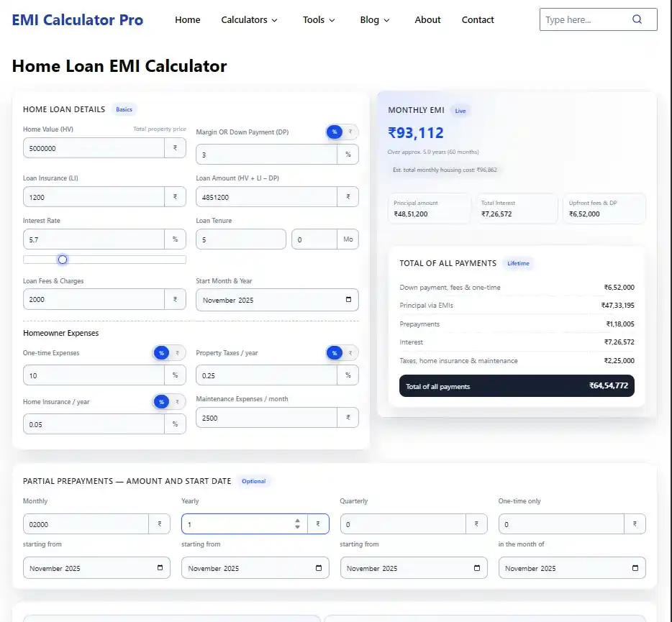Click inside the Loan Insurance input field

[x=94, y=196]
